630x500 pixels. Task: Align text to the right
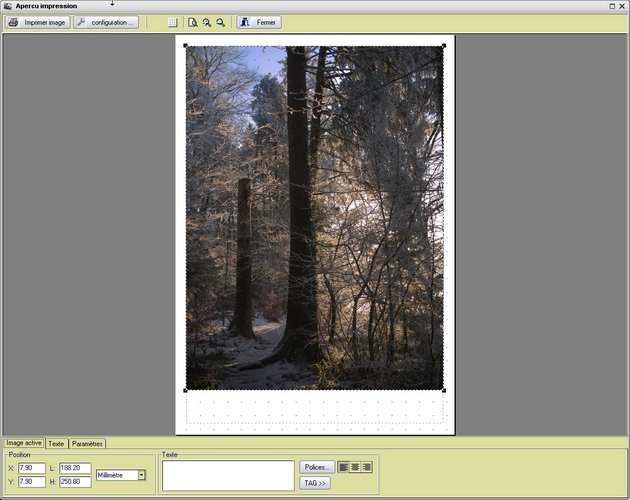pyautogui.click(x=367, y=467)
